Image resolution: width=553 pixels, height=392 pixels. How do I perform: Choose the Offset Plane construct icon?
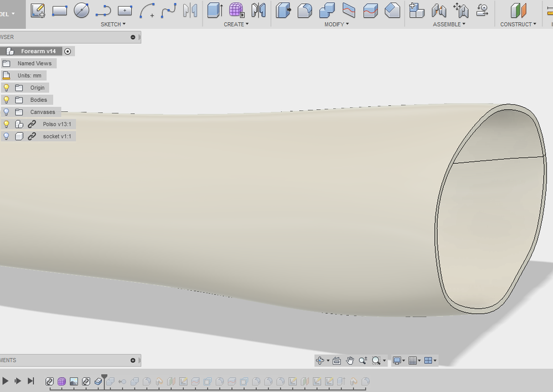click(x=518, y=10)
